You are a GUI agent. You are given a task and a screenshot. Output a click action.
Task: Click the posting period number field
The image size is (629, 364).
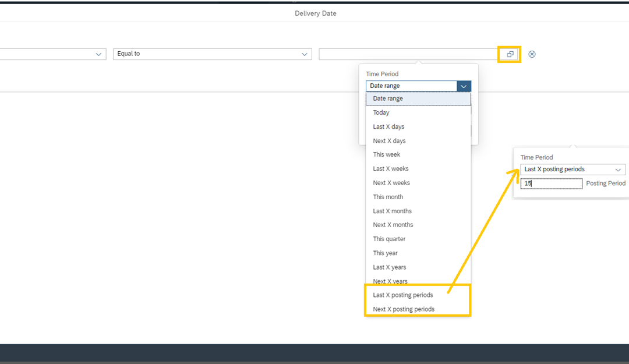pos(551,183)
